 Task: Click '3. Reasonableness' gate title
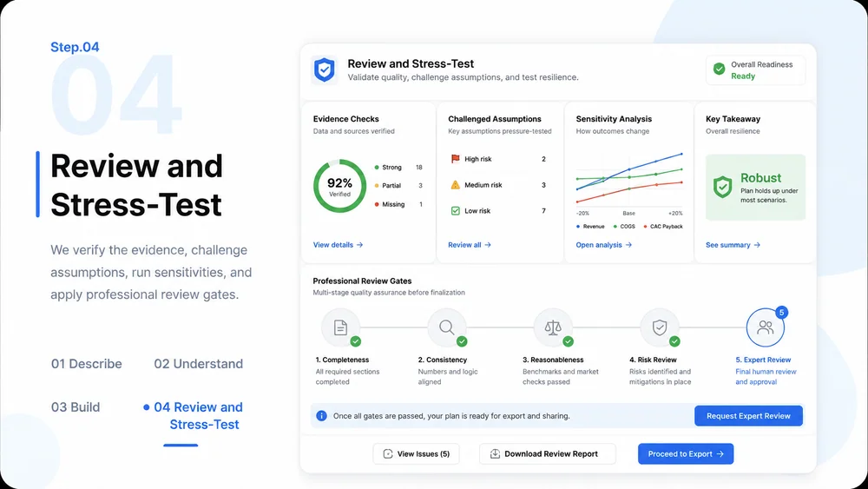(x=553, y=360)
